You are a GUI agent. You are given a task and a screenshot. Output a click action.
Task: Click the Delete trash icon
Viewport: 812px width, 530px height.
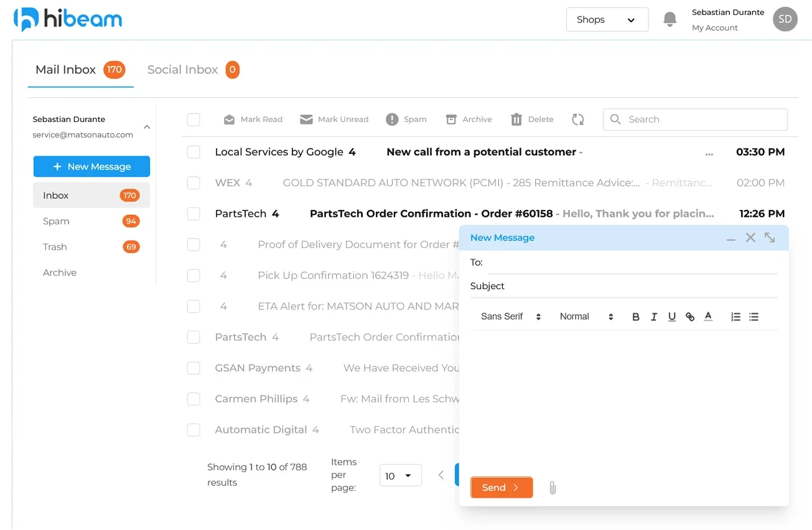[x=516, y=120]
